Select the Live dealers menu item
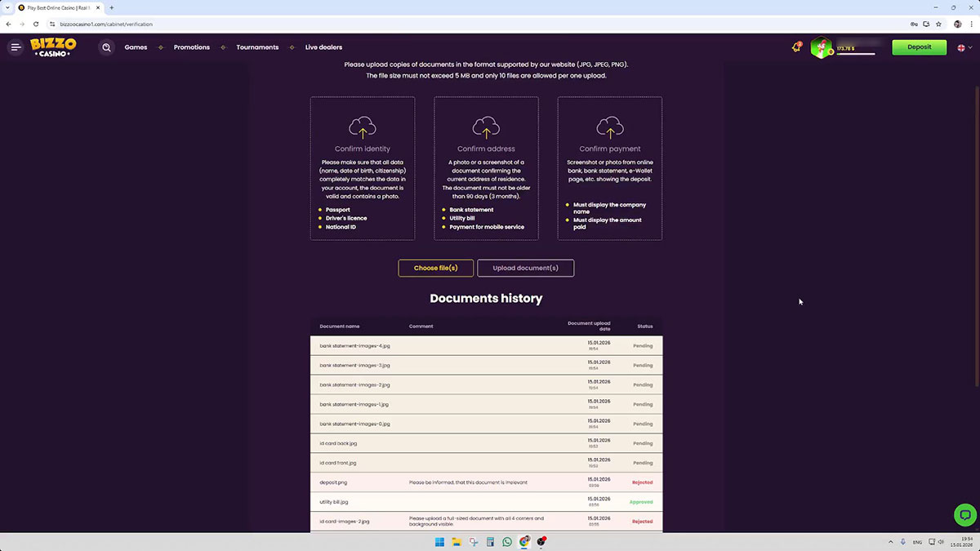 coord(323,47)
